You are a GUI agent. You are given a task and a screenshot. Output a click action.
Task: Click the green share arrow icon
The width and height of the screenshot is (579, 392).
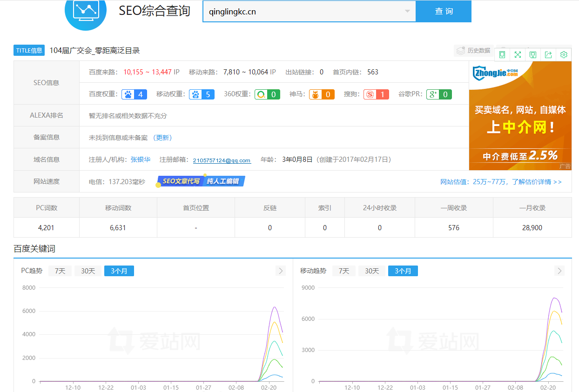coord(548,55)
